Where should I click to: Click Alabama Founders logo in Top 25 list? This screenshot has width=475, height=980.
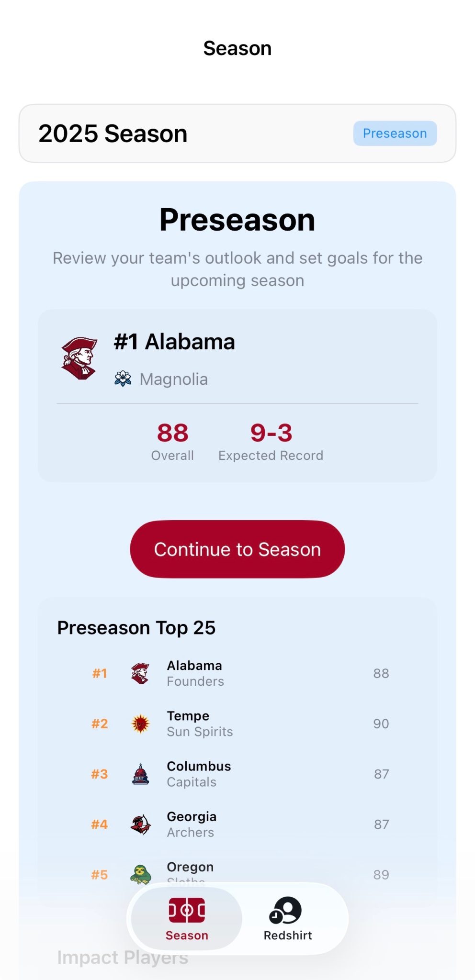click(x=140, y=673)
